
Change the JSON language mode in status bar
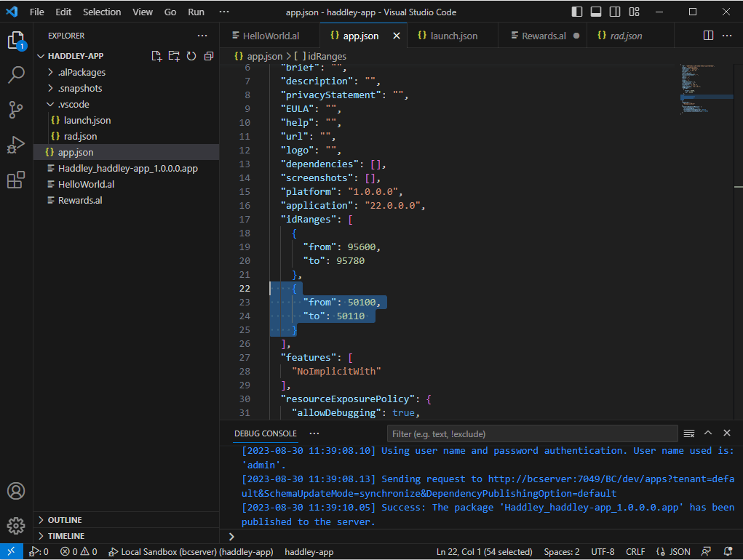673,552
